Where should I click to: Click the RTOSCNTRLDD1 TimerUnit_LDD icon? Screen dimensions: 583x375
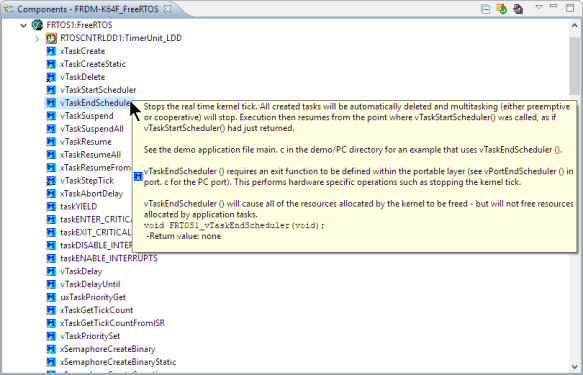coord(51,38)
